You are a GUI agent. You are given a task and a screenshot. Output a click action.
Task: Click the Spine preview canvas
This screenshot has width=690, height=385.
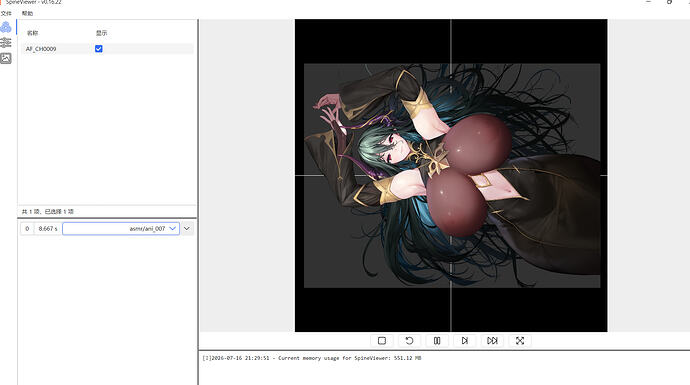[x=451, y=175]
